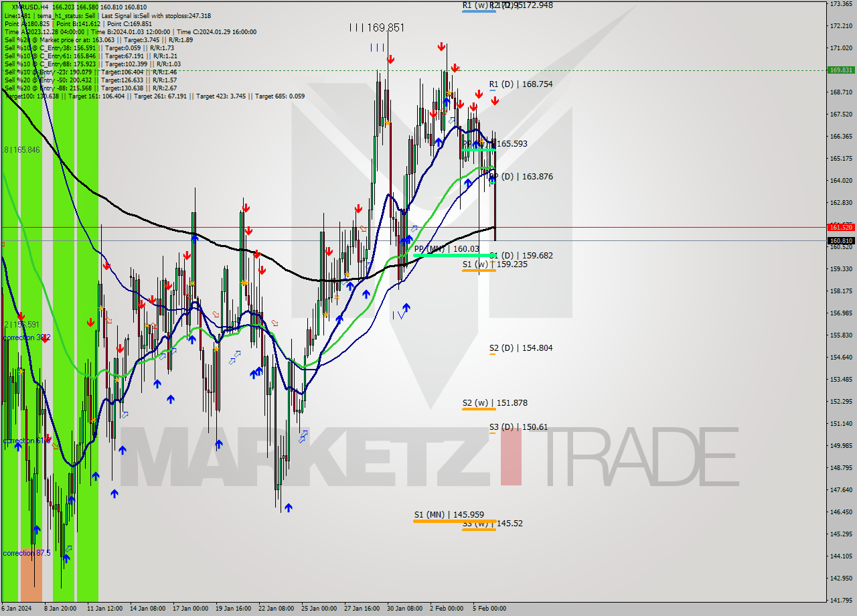Click the 'correction 87.5' label
The height and width of the screenshot is (616, 857).
tap(27, 553)
